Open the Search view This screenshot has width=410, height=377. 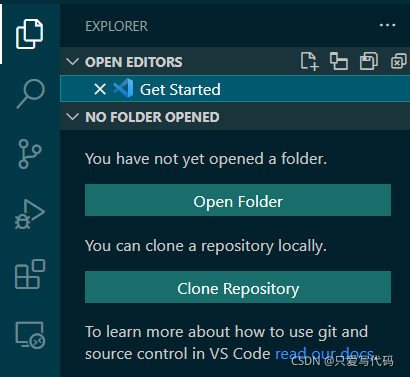pos(30,94)
